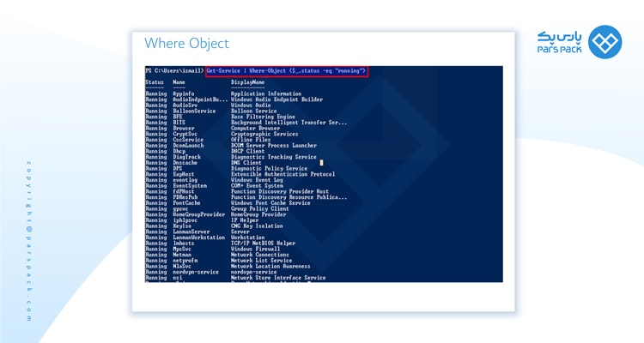The image size is (644, 343).
Task: Click the yellow text cursor block
Action: [x=321, y=163]
